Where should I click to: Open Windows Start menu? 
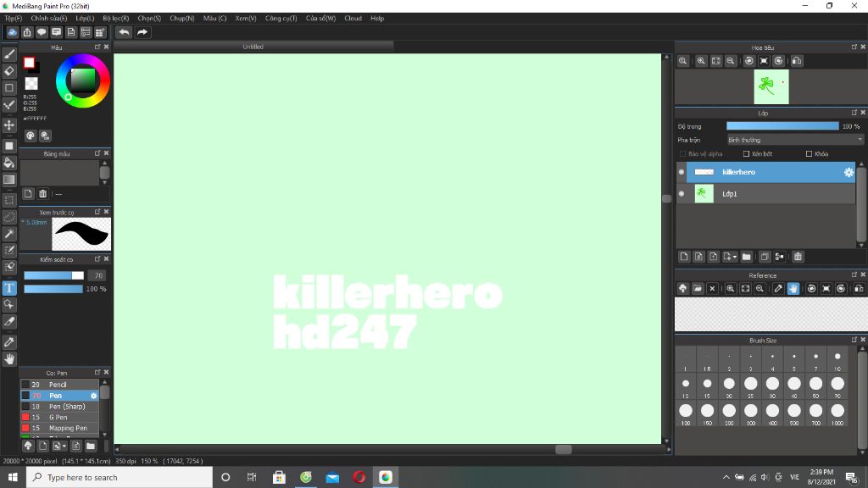[x=13, y=477]
